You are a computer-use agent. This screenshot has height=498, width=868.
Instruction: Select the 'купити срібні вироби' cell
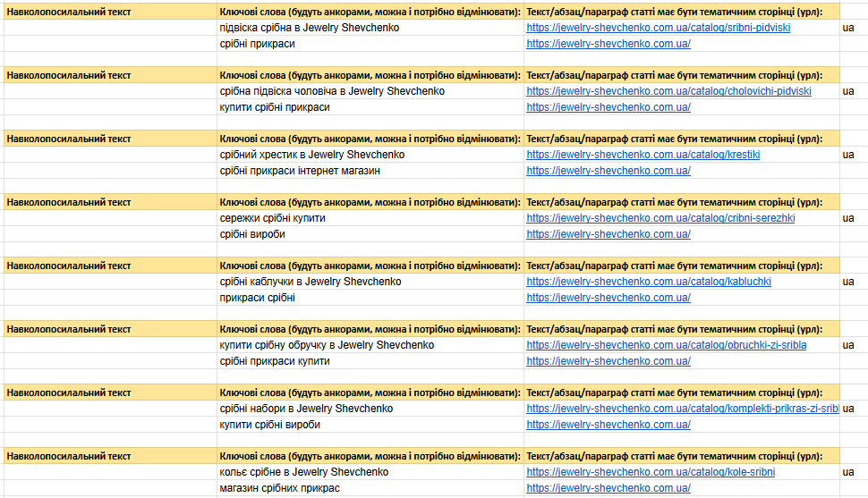370,425
